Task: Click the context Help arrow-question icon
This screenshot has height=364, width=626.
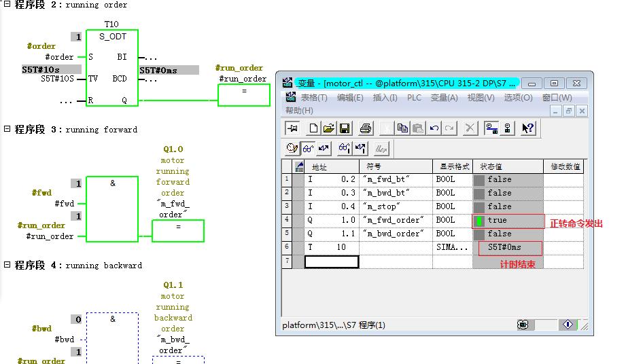Action: tap(528, 128)
